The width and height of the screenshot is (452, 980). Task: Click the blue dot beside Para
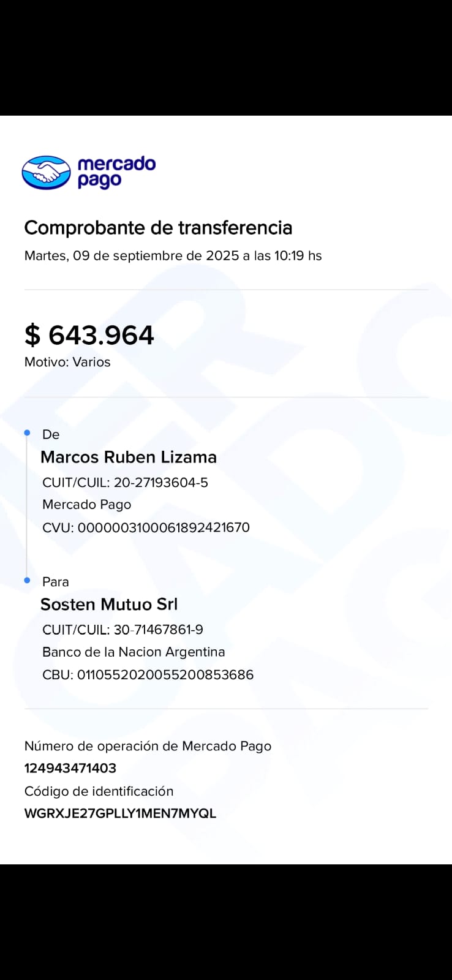point(27,580)
